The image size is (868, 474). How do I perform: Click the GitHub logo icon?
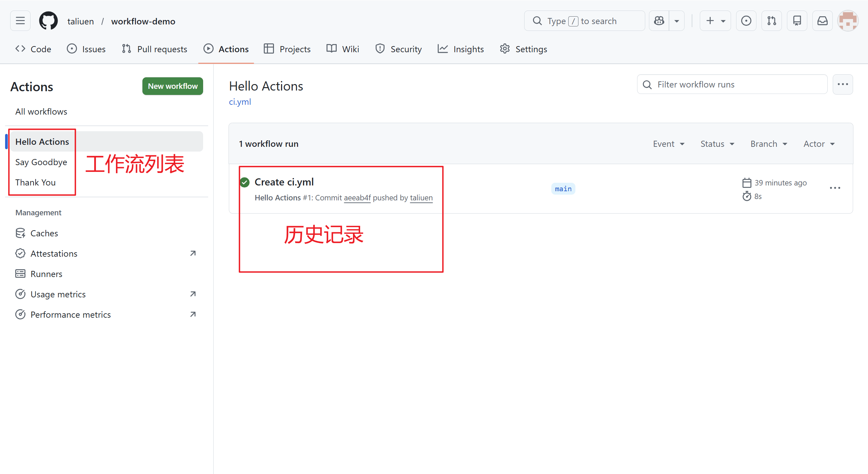[x=48, y=21]
